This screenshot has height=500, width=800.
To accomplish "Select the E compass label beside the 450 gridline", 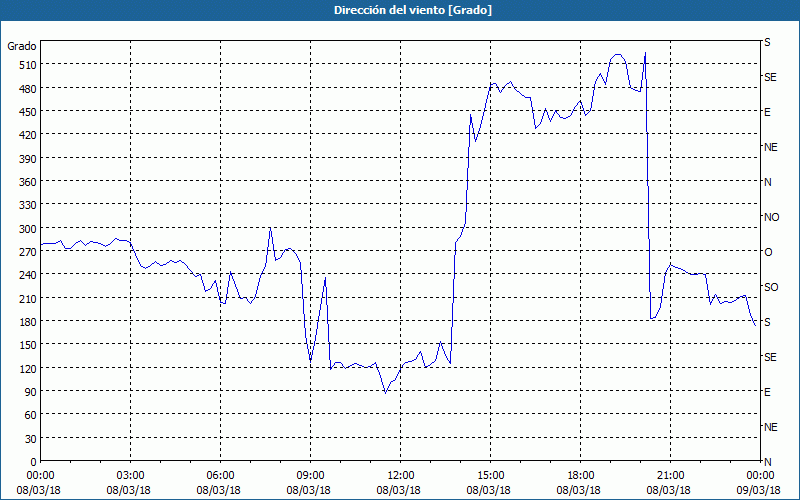I will click(x=767, y=112).
